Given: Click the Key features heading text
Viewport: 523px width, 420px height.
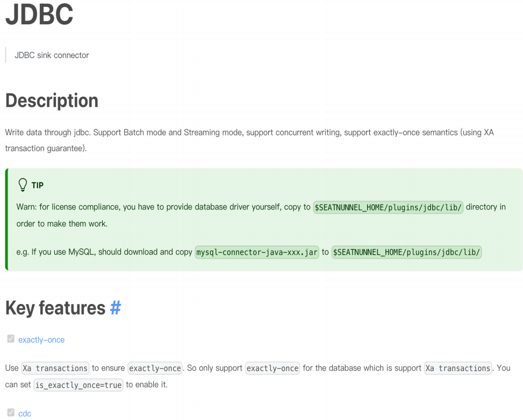Looking at the screenshot, I should point(55,308).
